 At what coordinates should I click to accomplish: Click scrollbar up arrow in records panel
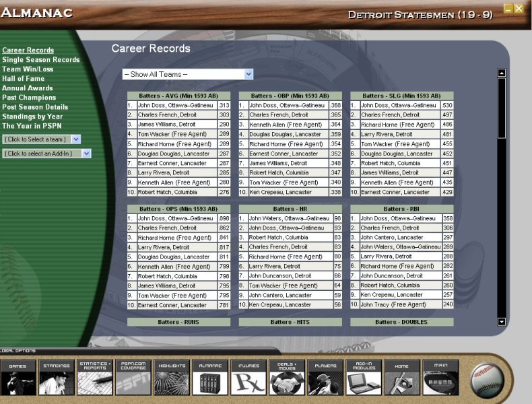[x=501, y=73]
